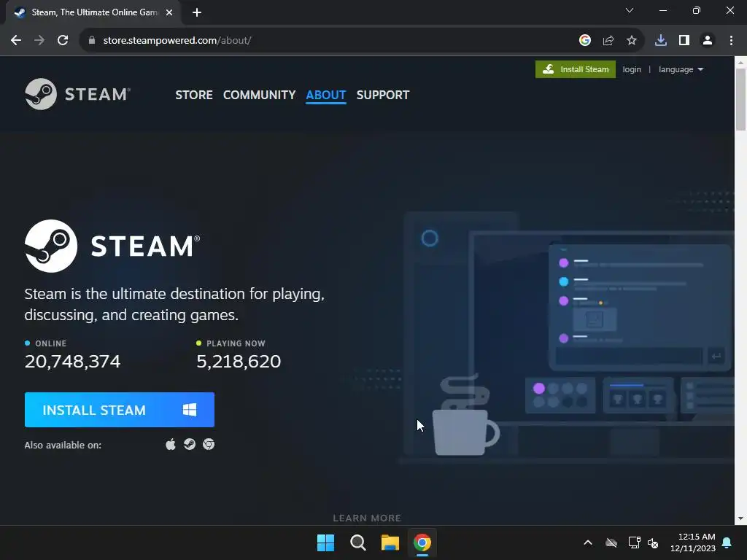Image resolution: width=747 pixels, height=560 pixels.
Task: Open the STORE menu item
Action: pyautogui.click(x=194, y=95)
